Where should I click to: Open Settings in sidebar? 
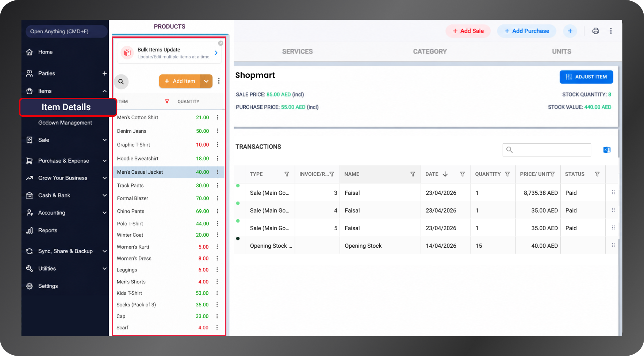pos(48,286)
